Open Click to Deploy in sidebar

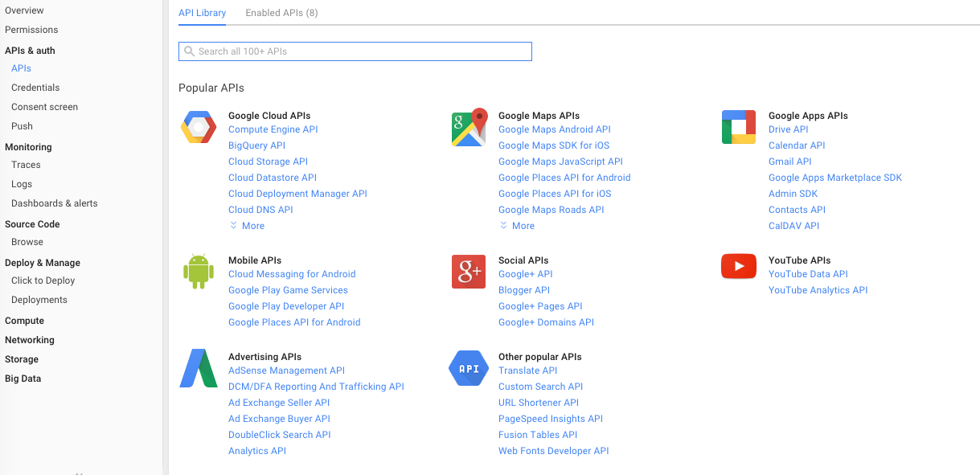click(x=43, y=280)
